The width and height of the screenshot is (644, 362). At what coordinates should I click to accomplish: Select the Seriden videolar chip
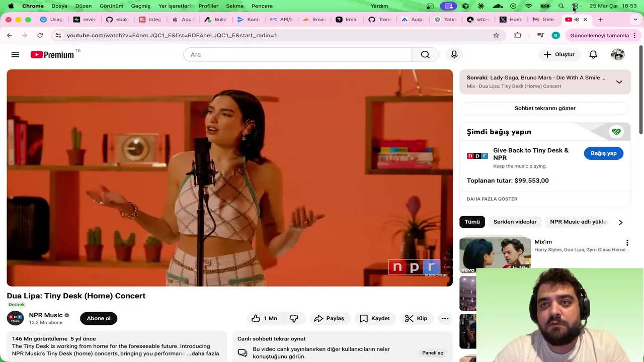point(515,222)
